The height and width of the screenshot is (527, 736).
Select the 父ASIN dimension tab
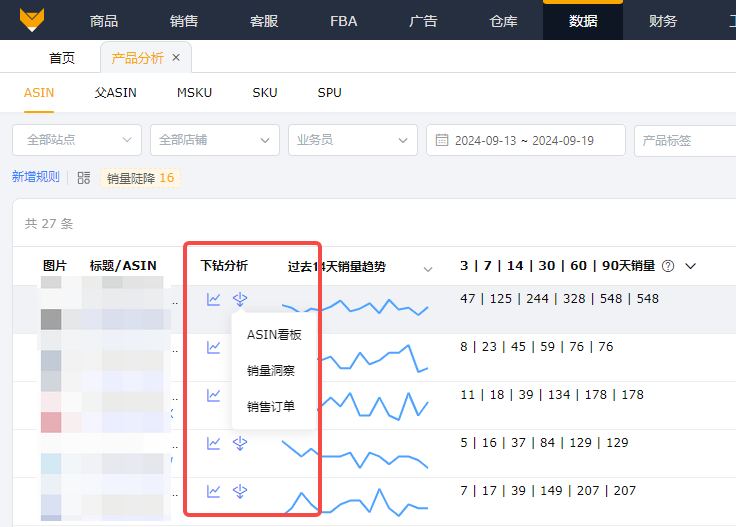click(x=115, y=92)
